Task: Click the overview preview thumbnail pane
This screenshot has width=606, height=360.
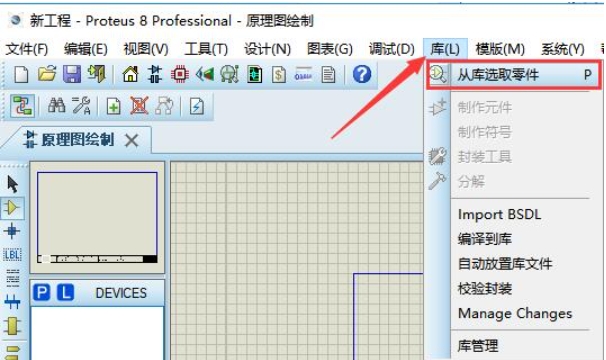Action: (97, 218)
